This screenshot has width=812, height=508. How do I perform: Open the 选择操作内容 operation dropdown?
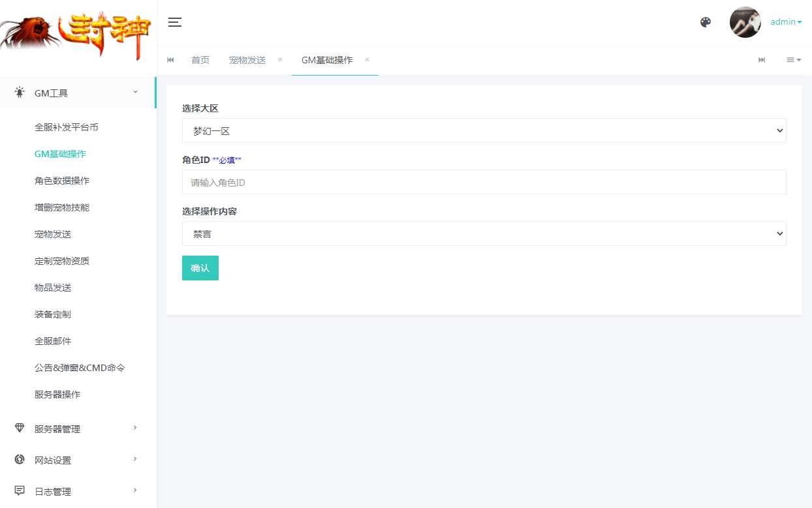484,233
